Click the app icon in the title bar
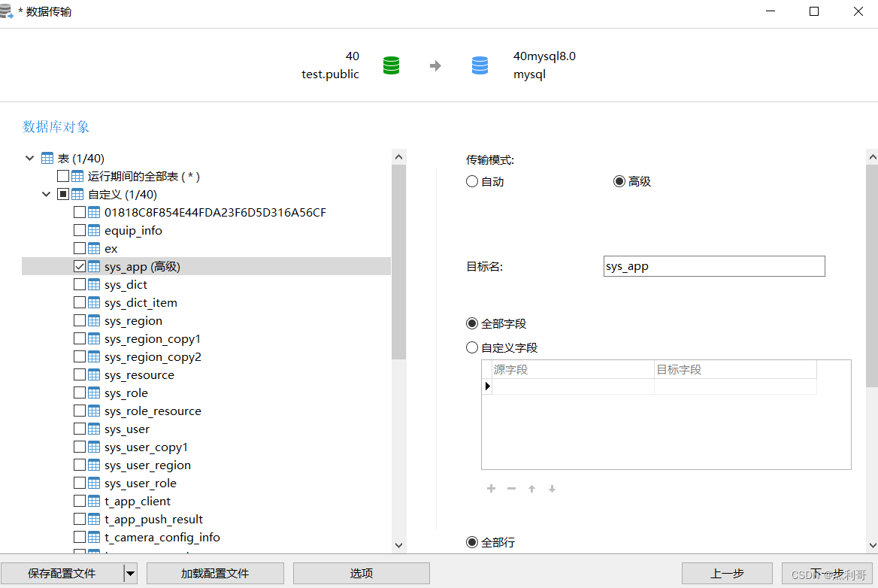This screenshot has width=878, height=588. pos(9,11)
